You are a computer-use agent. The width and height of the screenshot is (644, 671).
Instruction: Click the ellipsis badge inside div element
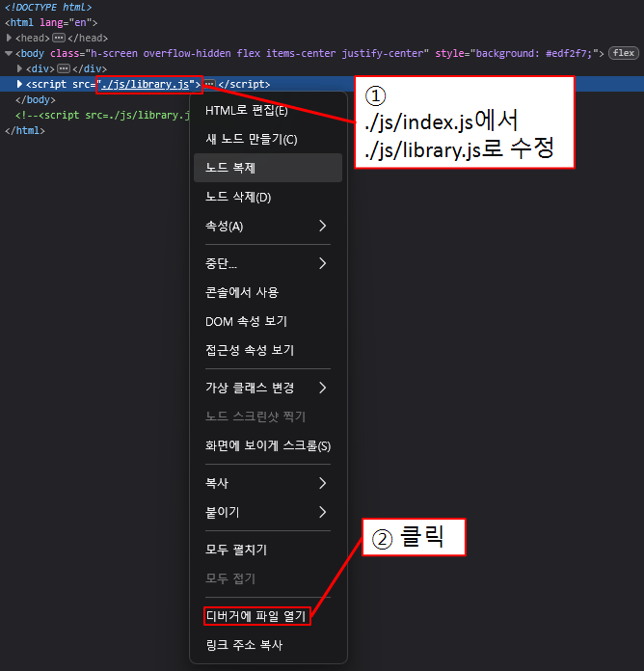pyautogui.click(x=64, y=69)
